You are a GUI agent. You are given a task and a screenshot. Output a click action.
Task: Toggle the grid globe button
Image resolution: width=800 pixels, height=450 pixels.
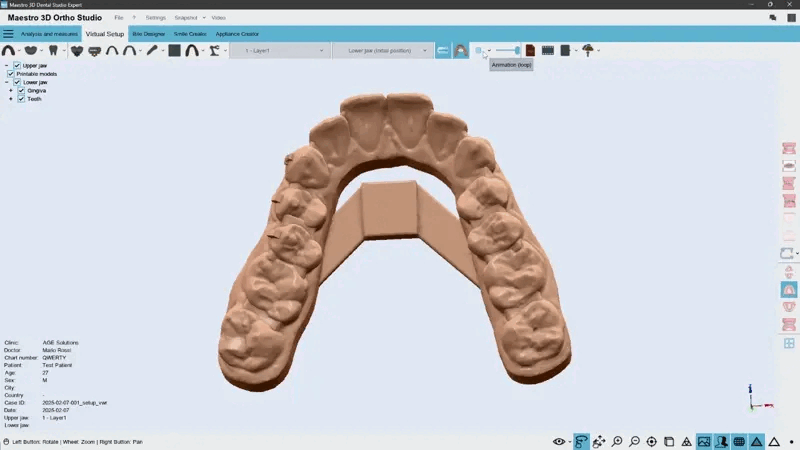click(739, 441)
